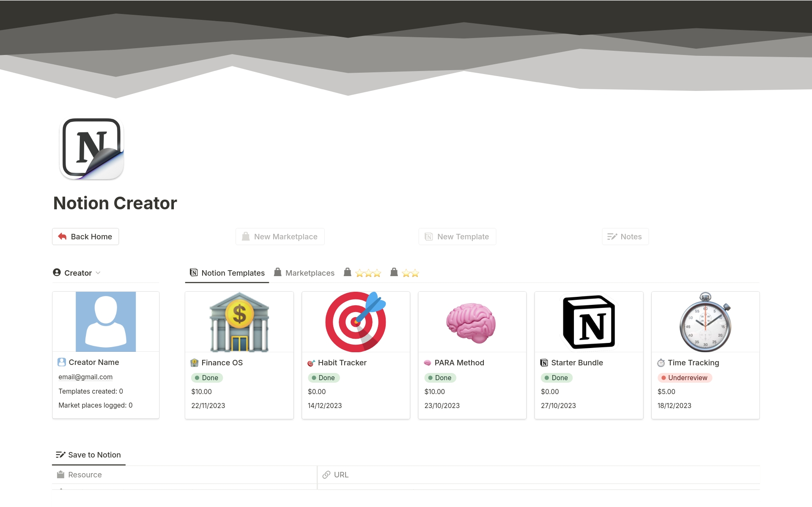Click the Starter Bundle Notion icon
Viewport: 812px width, 507px height.
544,363
